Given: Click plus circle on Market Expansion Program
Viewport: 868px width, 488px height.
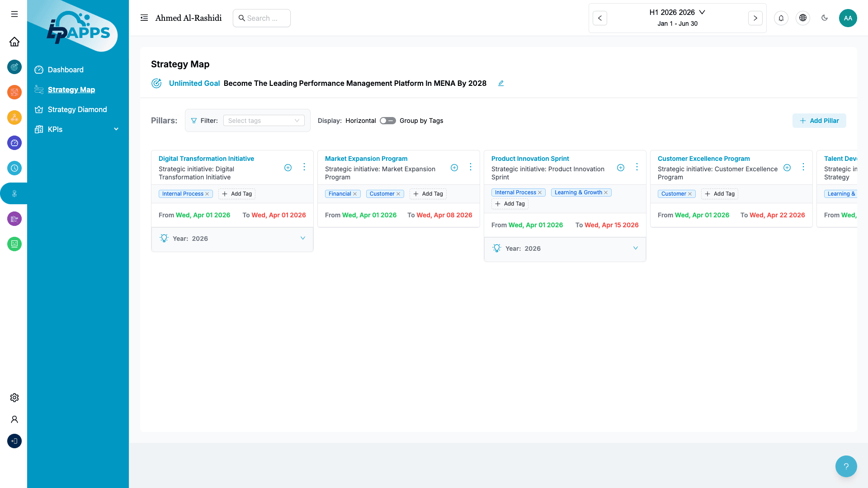Looking at the screenshot, I should click(454, 168).
